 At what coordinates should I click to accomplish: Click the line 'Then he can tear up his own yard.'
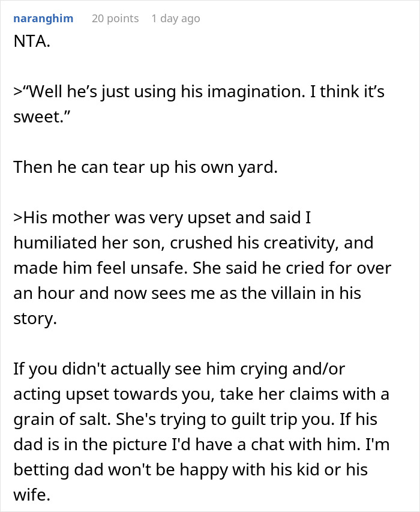coord(146,167)
